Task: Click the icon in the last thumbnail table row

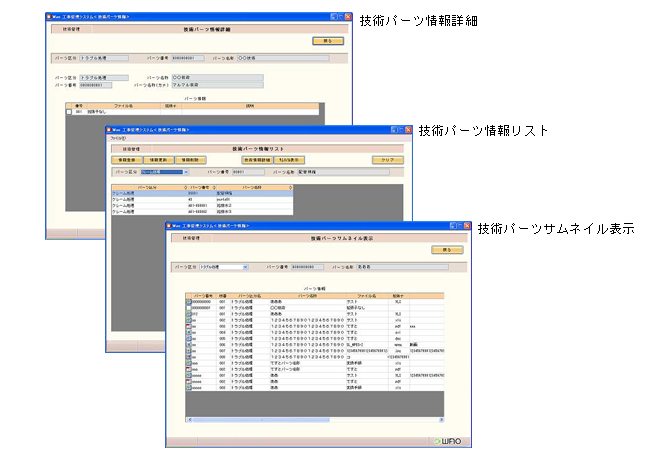Action: 188,387
